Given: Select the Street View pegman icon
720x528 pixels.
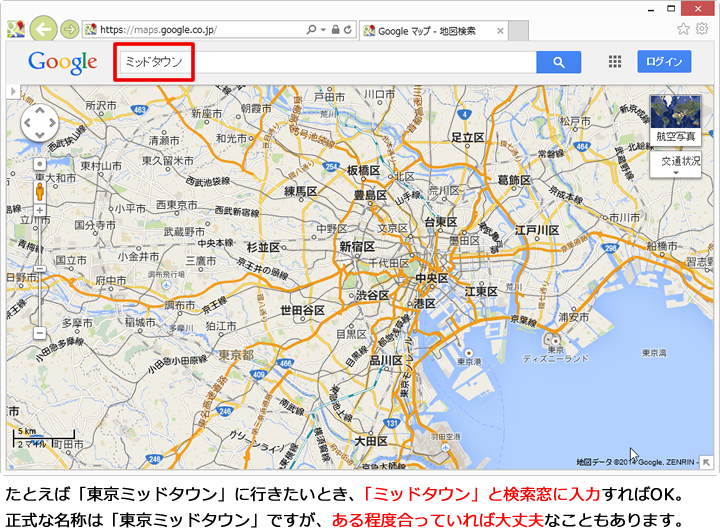Looking at the screenshot, I should pyautogui.click(x=40, y=191).
